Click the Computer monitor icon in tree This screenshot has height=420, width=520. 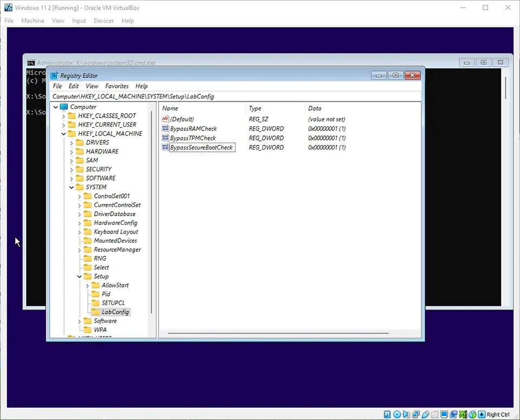tap(64, 107)
